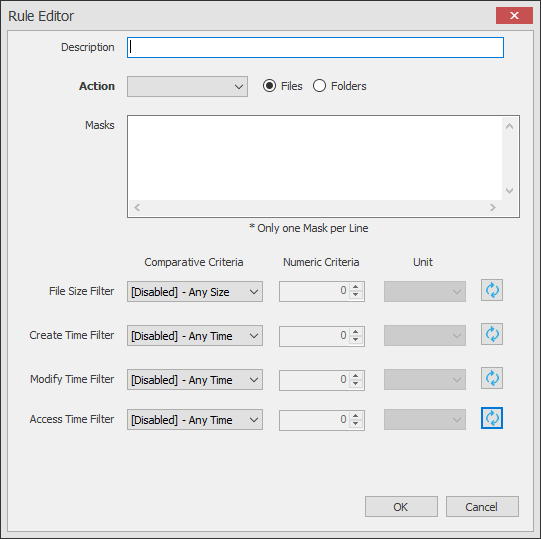
Task: Open File Size Filter comparative criteria dropdown
Action: [195, 292]
